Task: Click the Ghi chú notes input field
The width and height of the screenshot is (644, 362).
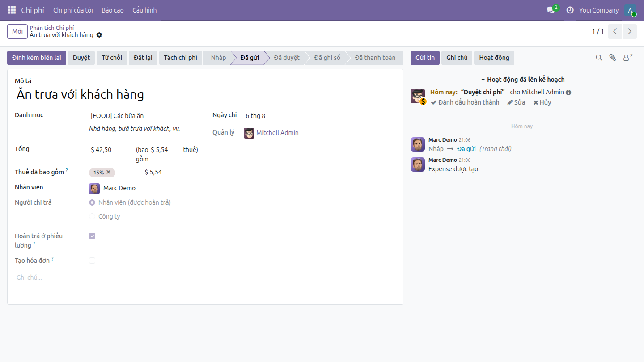Action: click(205, 278)
